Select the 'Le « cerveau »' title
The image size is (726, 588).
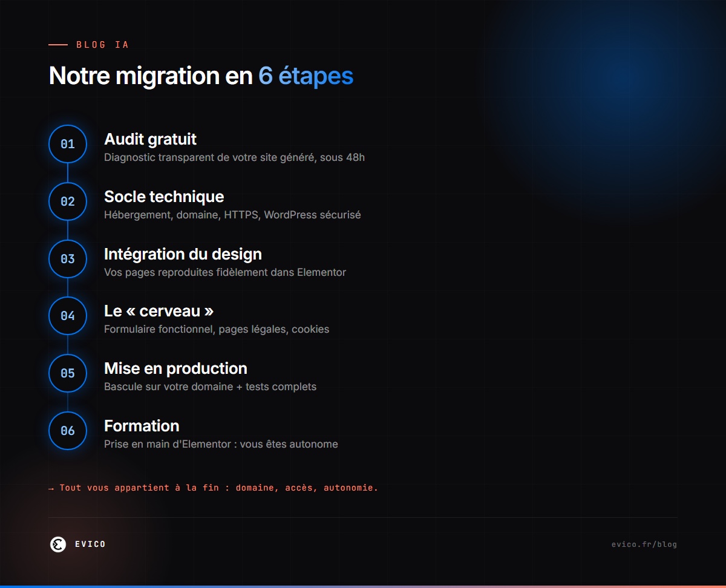159,311
